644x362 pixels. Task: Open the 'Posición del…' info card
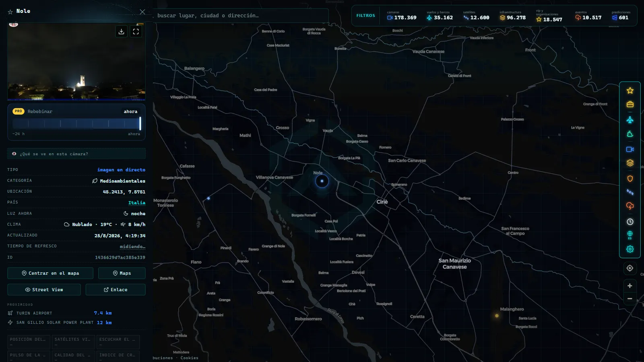tap(29, 341)
